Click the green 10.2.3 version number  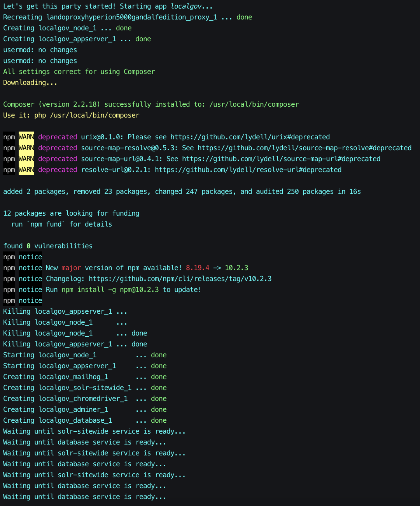click(x=237, y=267)
